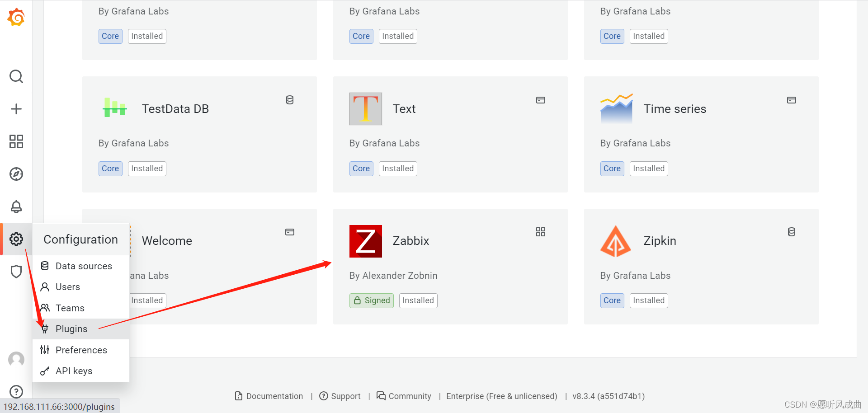Open the Server Admin shield icon
Viewport: 868px width, 413px height.
click(16, 272)
